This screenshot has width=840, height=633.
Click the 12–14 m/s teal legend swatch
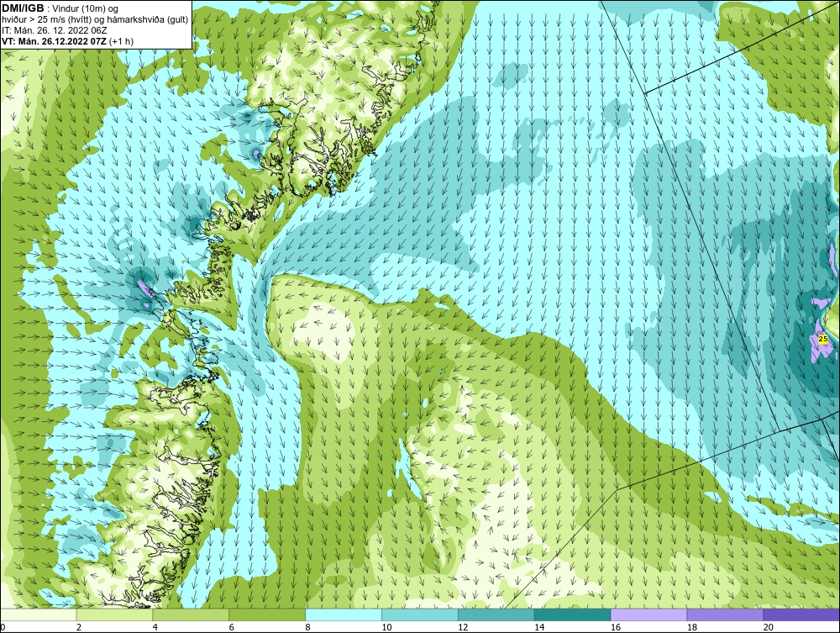496,615
